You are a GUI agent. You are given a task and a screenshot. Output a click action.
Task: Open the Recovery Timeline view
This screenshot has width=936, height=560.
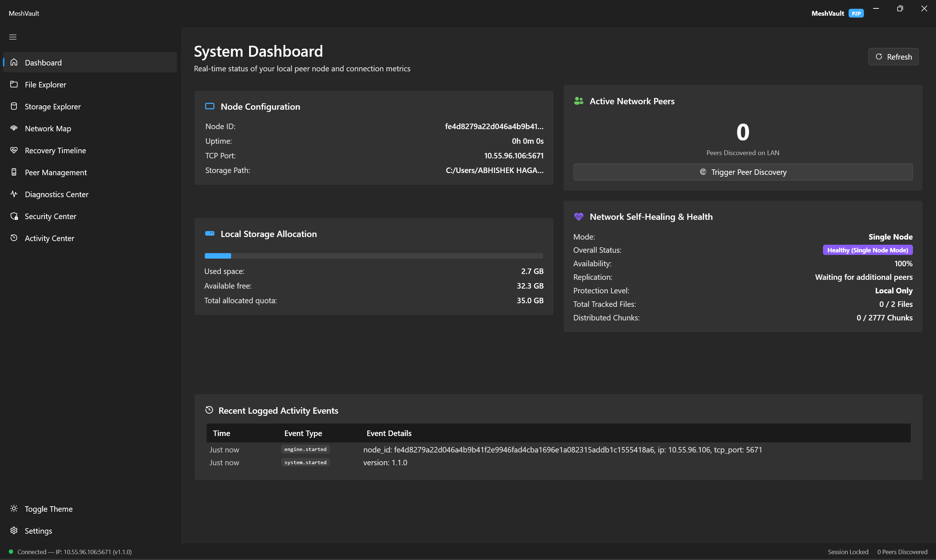click(x=90, y=150)
